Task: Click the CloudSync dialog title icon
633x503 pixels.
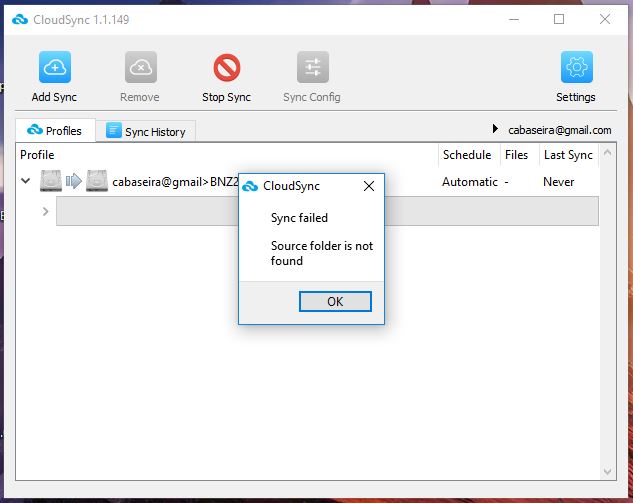Action: point(250,186)
